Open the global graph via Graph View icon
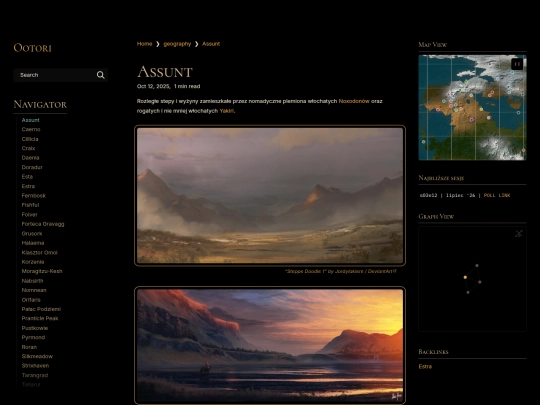The width and height of the screenshot is (540, 405). pyautogui.click(x=519, y=233)
